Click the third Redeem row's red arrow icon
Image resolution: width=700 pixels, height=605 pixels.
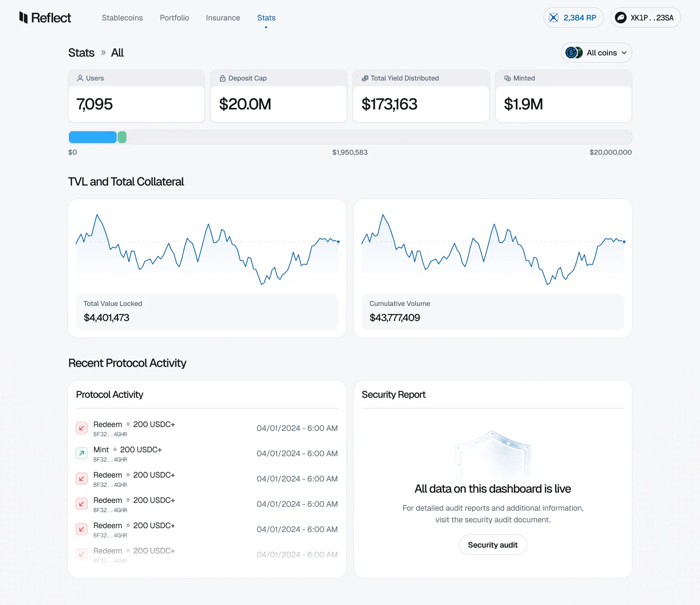point(82,504)
